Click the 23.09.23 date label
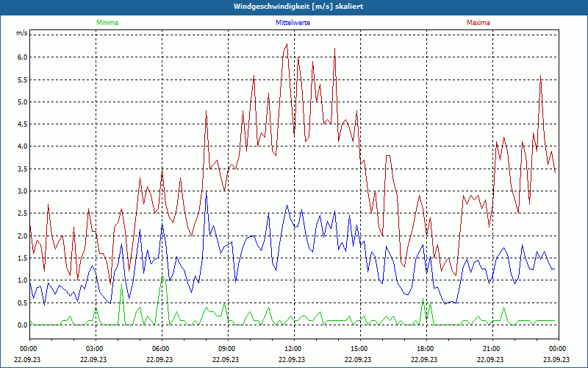 tap(556, 359)
